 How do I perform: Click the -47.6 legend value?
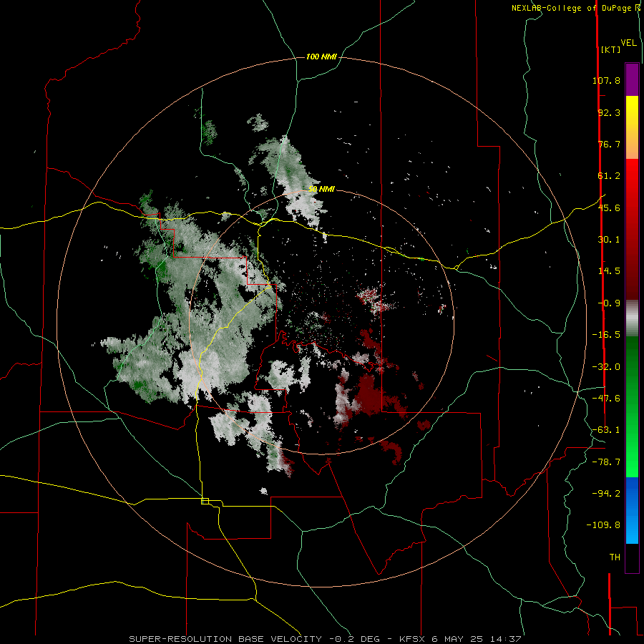click(606, 399)
